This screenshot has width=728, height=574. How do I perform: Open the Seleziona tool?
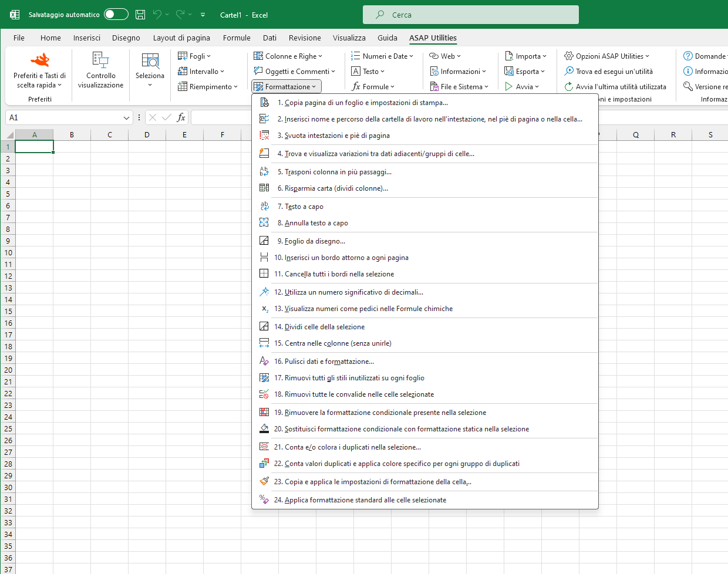point(150,71)
